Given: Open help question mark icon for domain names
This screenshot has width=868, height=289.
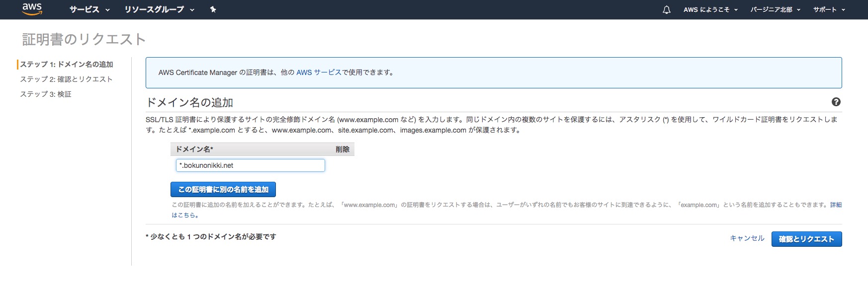Looking at the screenshot, I should click(x=836, y=102).
